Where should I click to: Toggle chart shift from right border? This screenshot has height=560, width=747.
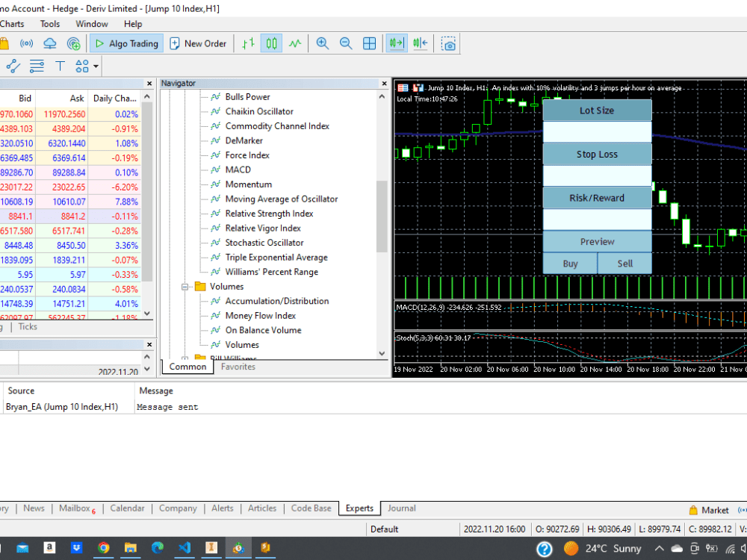point(420,43)
